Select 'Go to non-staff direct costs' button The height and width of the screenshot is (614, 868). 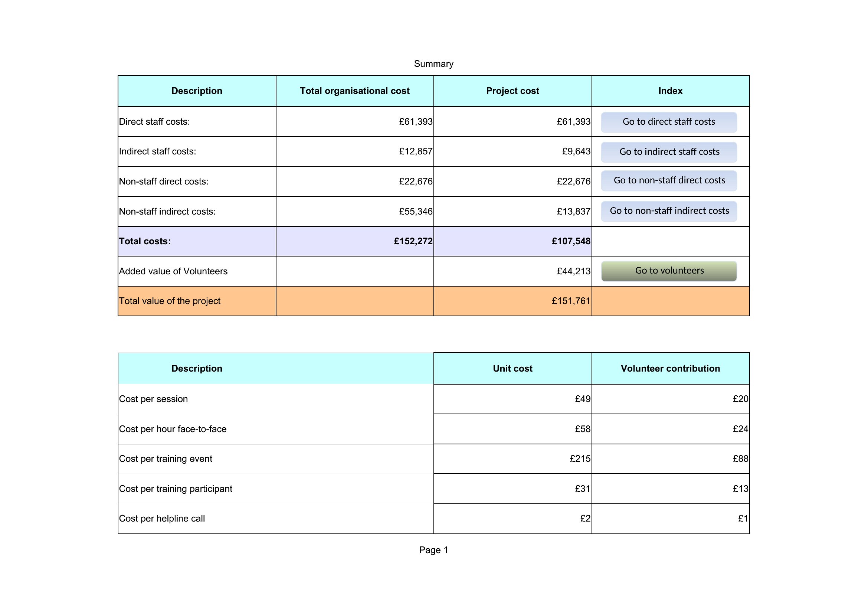pos(669,181)
